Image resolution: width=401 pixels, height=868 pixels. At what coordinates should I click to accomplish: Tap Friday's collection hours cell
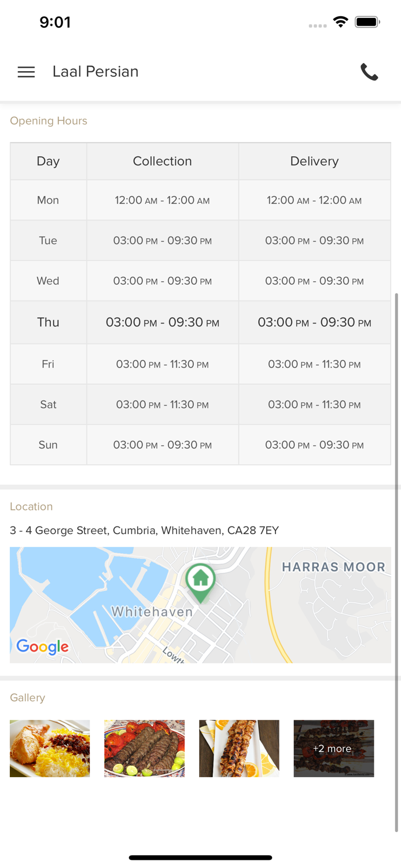click(163, 364)
